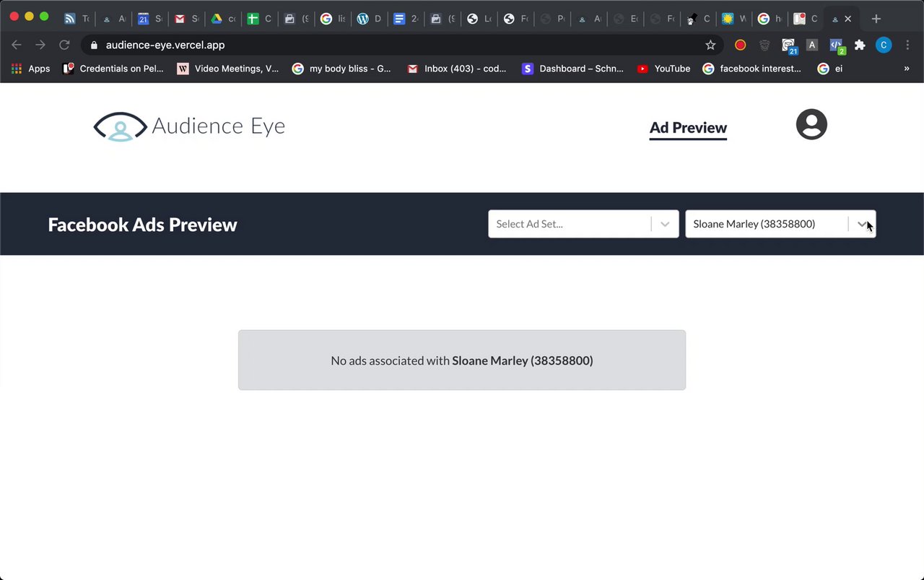Open the YouTube bookmark
Screen dimensions: 924x580
(663, 69)
